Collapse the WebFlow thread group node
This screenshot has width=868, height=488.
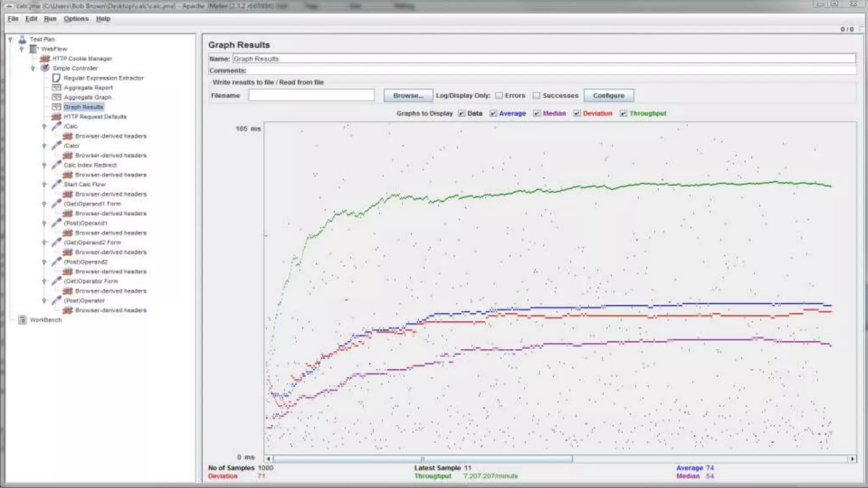22,49
